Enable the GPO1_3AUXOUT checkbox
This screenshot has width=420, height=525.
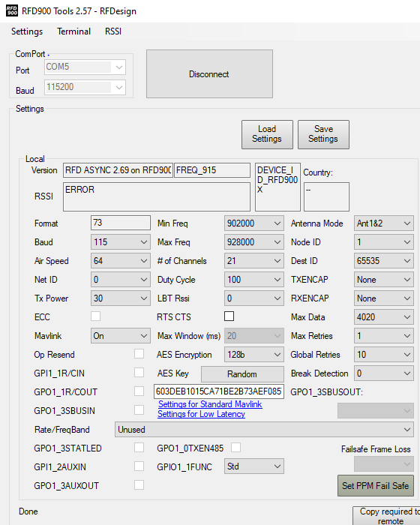pyautogui.click(x=139, y=484)
